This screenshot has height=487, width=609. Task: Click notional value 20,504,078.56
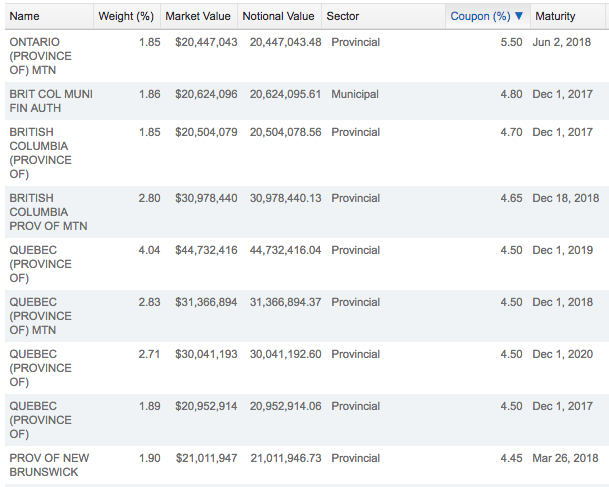(285, 132)
